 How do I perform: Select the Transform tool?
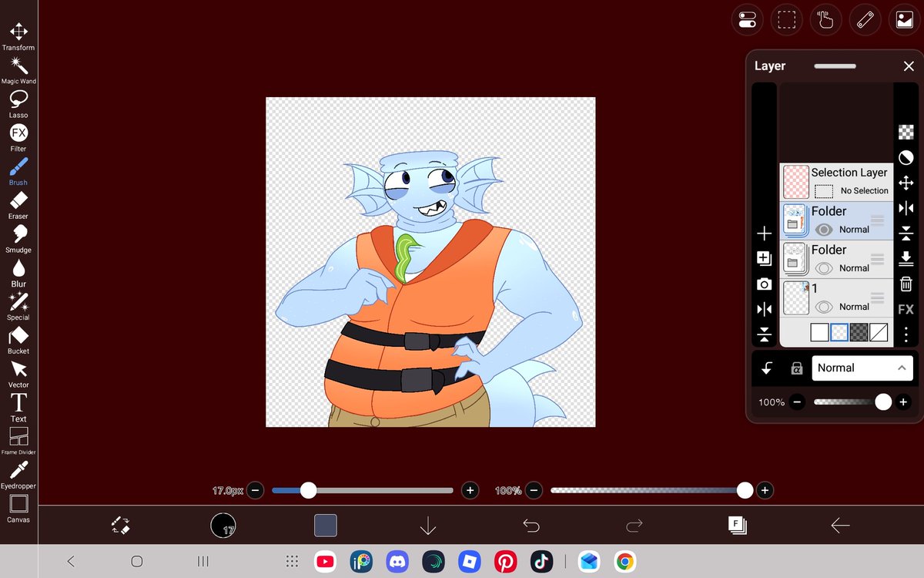click(18, 35)
